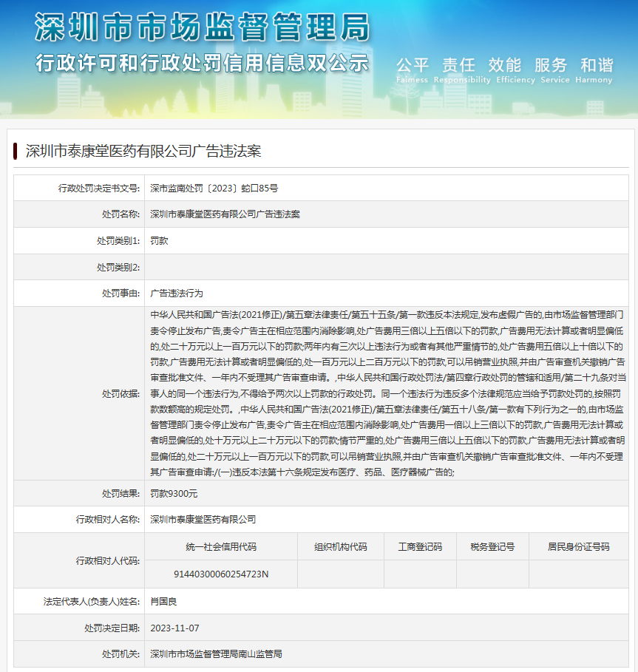Click the column header 工商登记码
638x672 pixels.
pyautogui.click(x=420, y=547)
